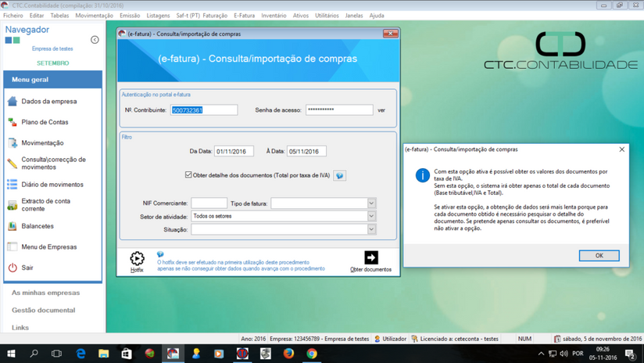
Task: Open the E-Fatura menu
Action: 245,16
